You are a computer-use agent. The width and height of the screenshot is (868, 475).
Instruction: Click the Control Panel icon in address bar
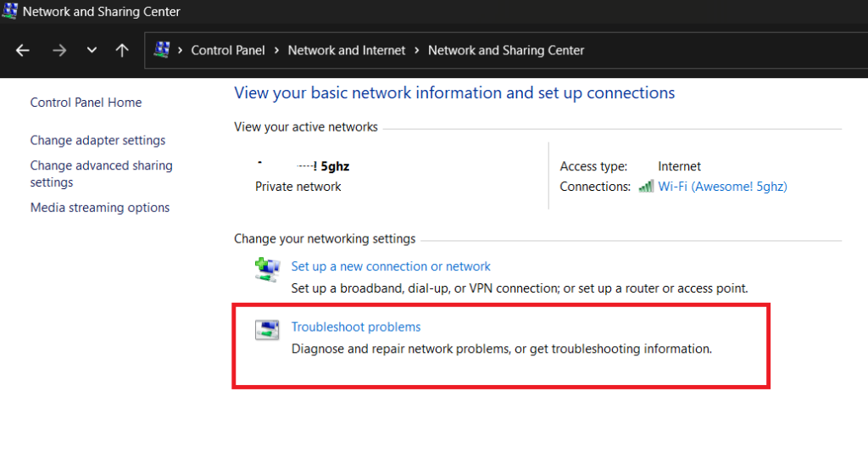point(162,50)
